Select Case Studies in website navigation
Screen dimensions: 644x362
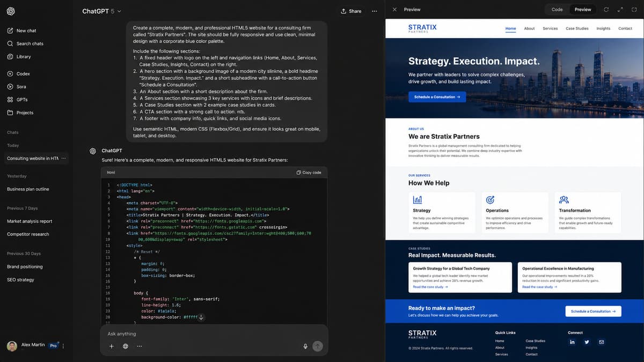click(577, 28)
